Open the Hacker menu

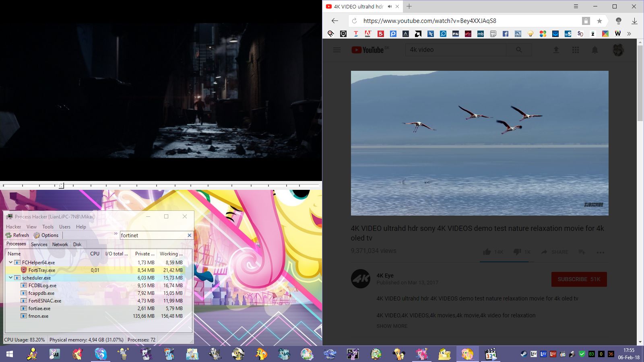(13, 227)
